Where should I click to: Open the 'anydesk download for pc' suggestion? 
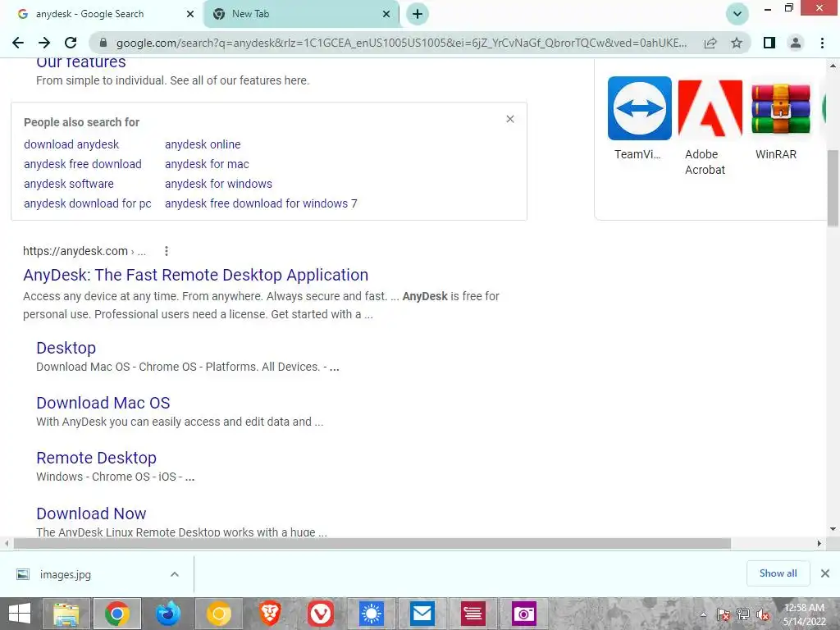(87, 203)
